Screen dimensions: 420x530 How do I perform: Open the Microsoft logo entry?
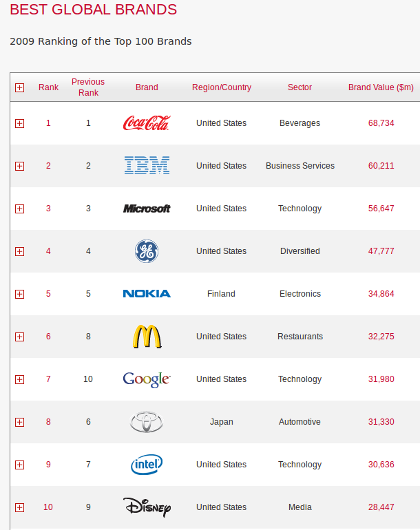pyautogui.click(x=147, y=209)
